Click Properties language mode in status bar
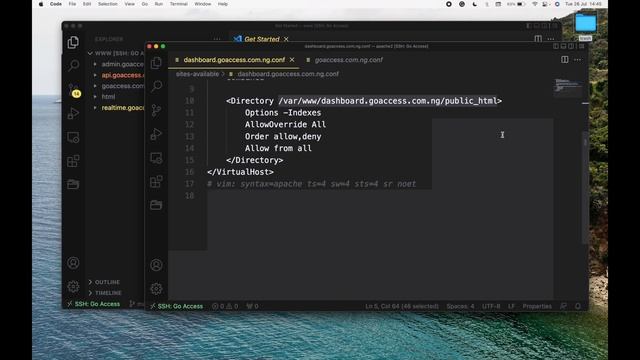The width and height of the screenshot is (640, 360). click(537, 306)
